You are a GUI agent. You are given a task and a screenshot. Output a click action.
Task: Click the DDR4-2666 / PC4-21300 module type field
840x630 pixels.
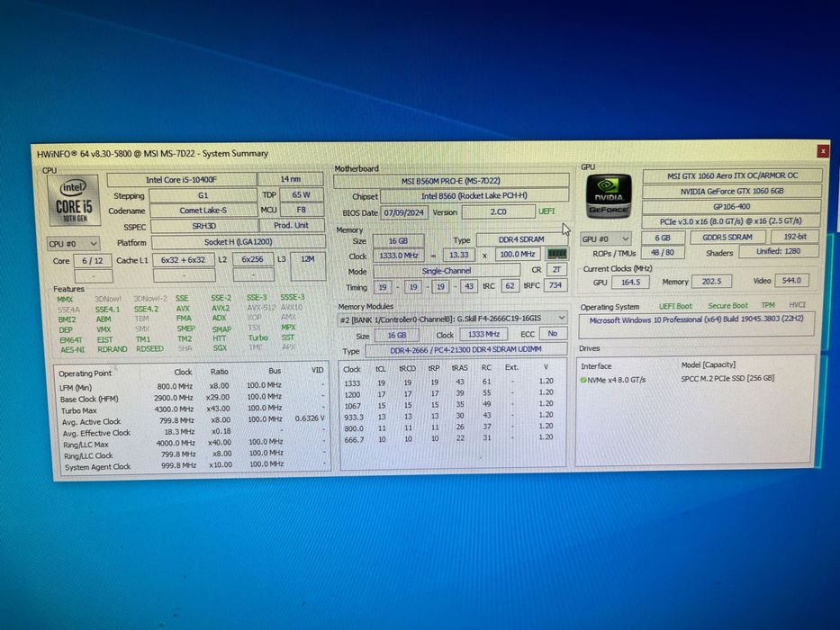click(465, 350)
